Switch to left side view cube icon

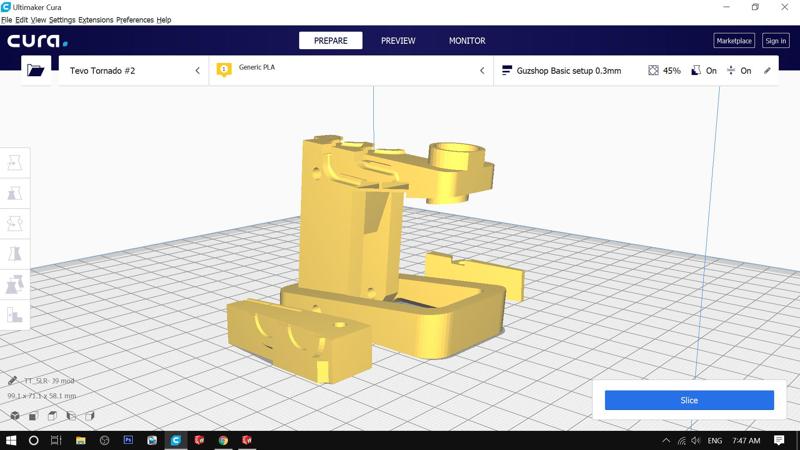click(71, 416)
